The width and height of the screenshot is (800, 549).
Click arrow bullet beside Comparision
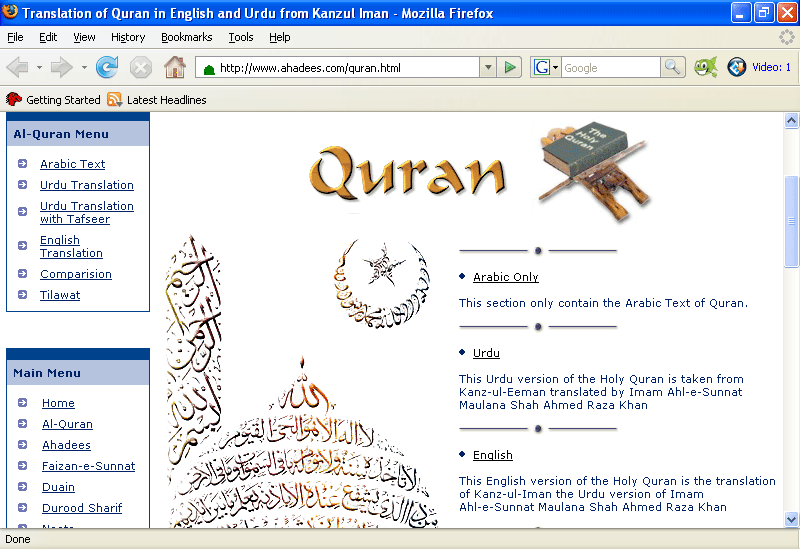(x=22, y=274)
